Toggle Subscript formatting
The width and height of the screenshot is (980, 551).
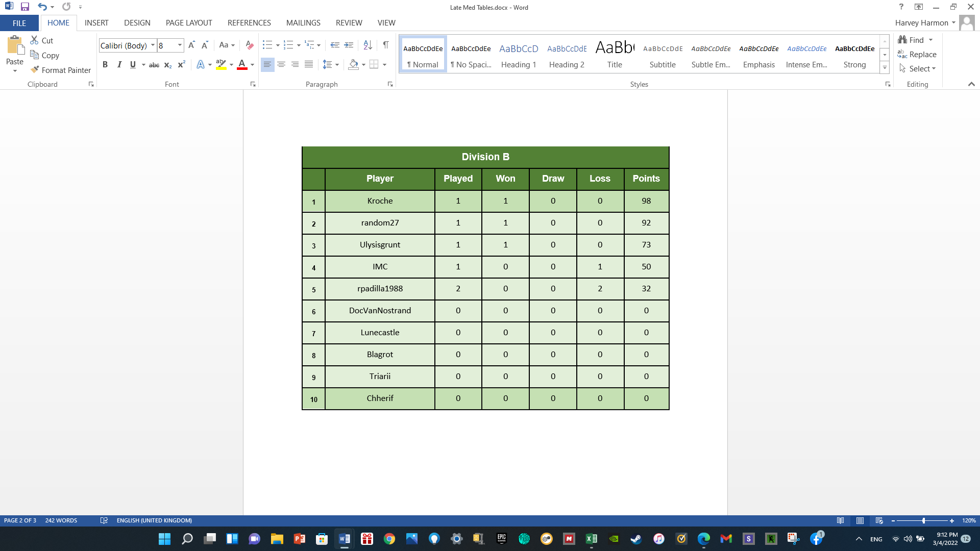[x=168, y=65]
